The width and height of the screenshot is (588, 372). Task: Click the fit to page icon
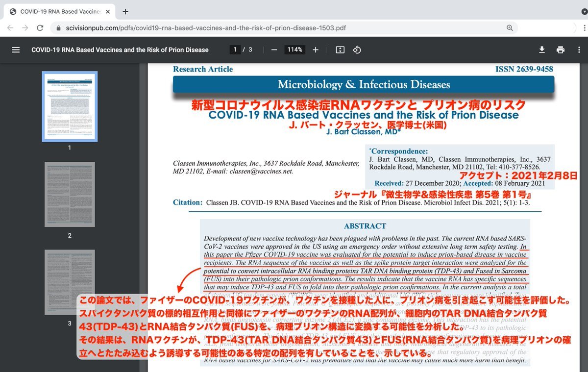coord(340,50)
